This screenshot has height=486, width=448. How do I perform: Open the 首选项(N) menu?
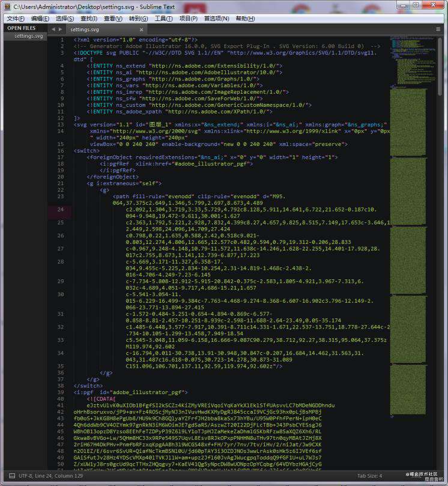click(217, 19)
